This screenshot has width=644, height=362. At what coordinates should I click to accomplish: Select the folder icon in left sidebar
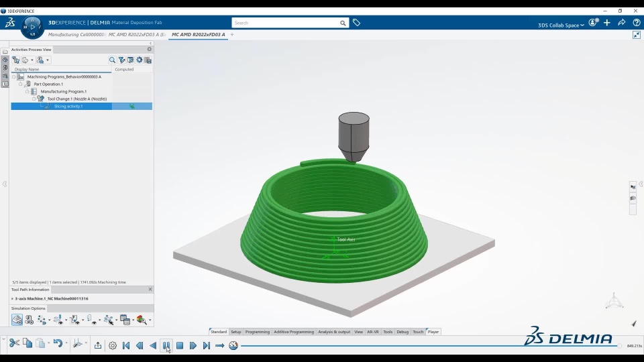pyautogui.click(x=5, y=52)
